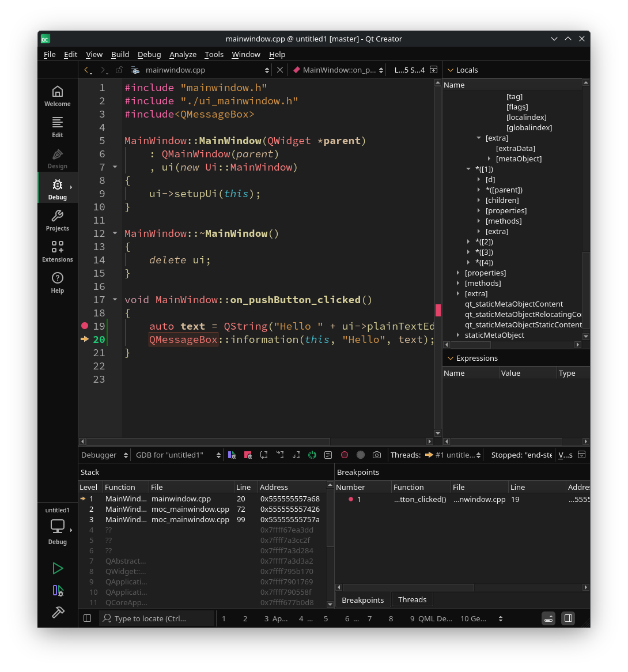Open the Build menu

(120, 54)
